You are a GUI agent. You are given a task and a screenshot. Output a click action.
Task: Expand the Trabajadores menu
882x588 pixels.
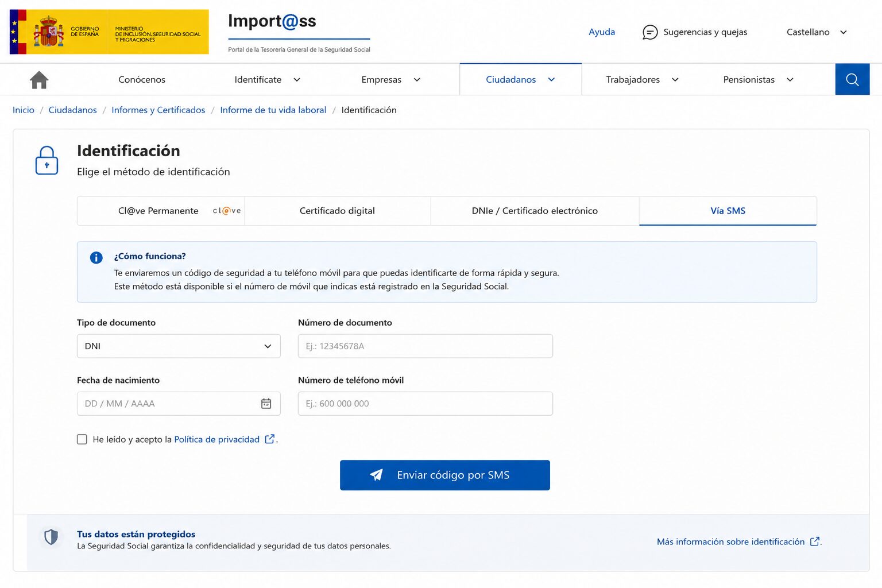[x=643, y=80]
